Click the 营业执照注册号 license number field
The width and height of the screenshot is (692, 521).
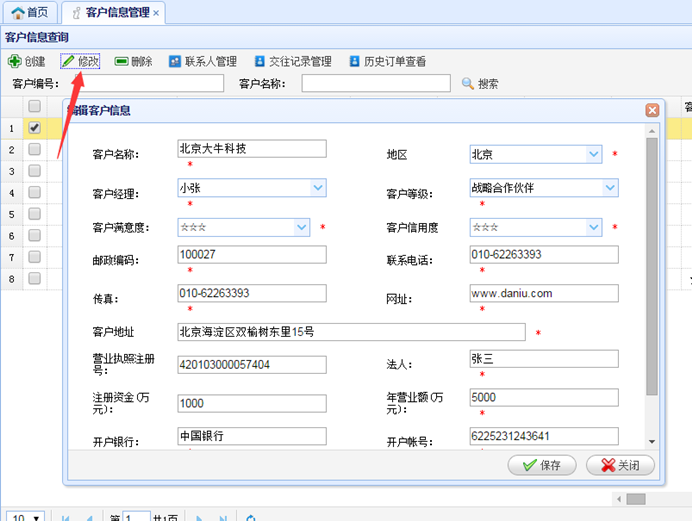(x=252, y=365)
